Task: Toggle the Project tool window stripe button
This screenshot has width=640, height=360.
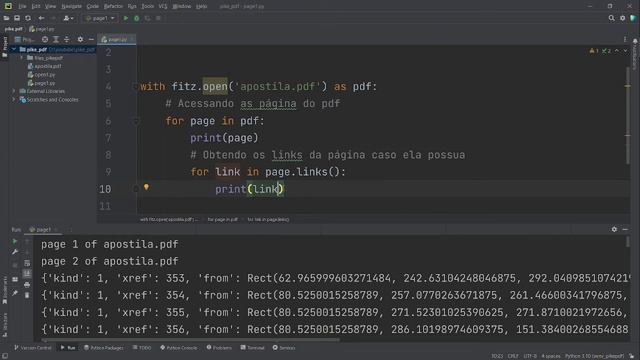Action: pos(4,47)
